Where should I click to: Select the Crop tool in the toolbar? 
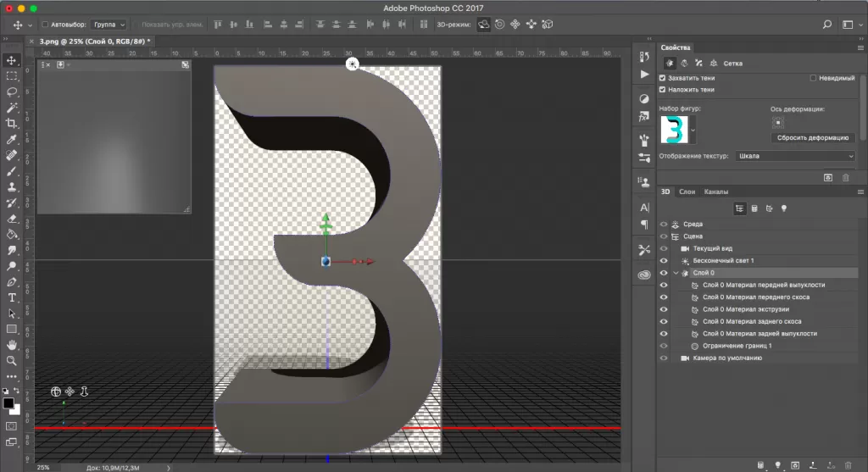(12, 124)
